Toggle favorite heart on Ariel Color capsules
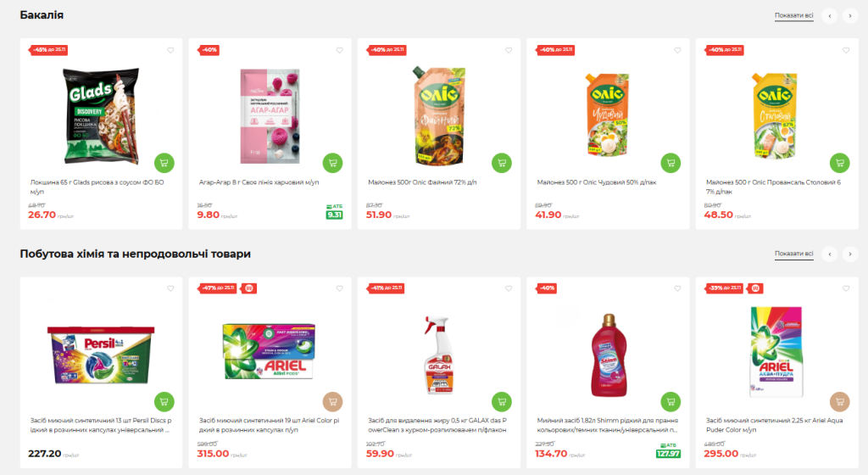 pos(339,288)
